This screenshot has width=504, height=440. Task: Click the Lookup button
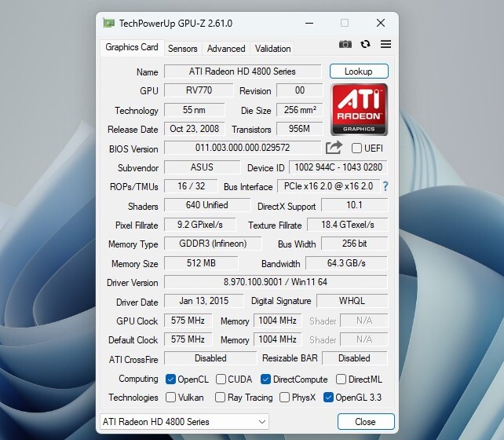point(359,71)
